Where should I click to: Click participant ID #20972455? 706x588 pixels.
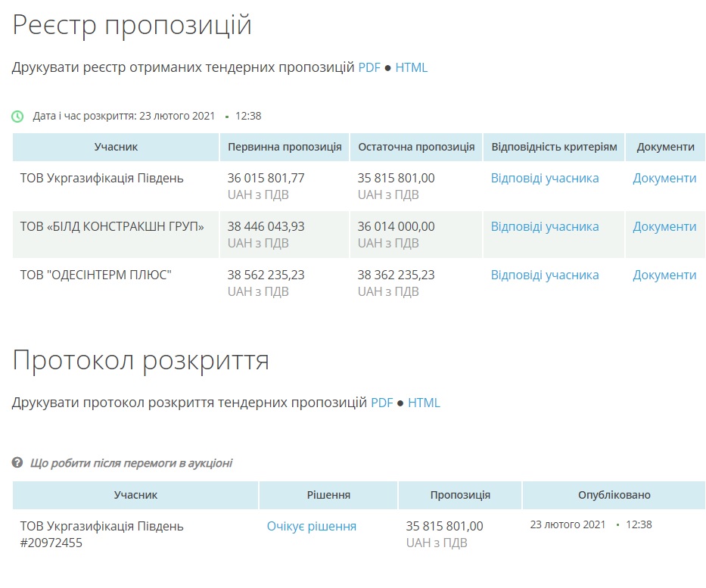51,543
